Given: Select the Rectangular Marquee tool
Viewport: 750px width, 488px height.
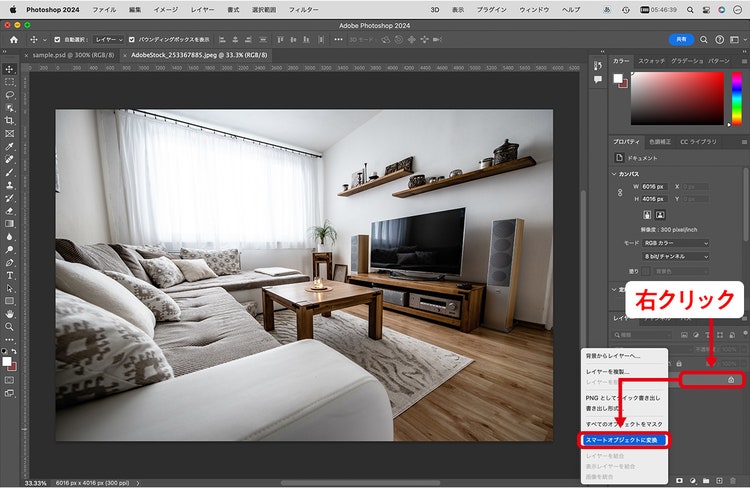Looking at the screenshot, I should point(9,82).
